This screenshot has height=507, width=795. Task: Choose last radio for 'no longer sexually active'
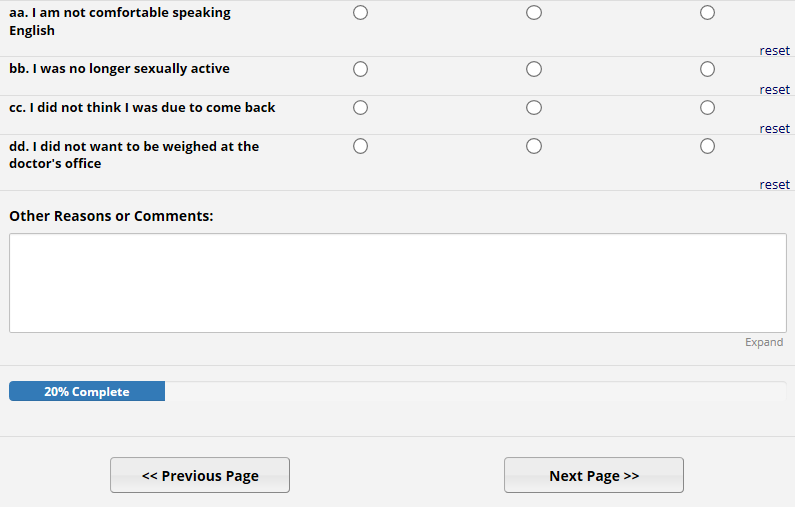708,69
